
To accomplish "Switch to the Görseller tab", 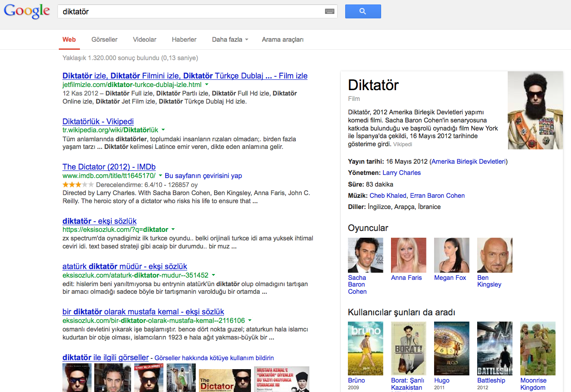I will pos(104,39).
